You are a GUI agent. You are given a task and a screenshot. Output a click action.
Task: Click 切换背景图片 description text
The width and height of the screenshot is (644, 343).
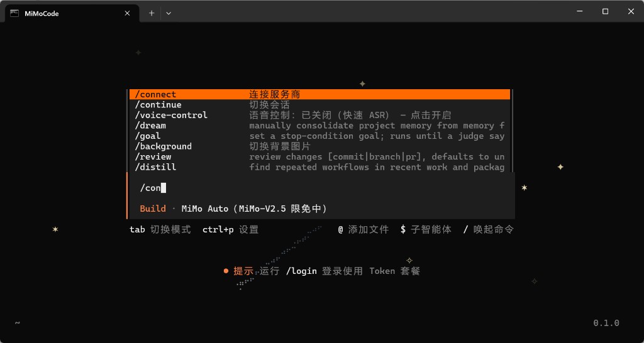click(280, 146)
